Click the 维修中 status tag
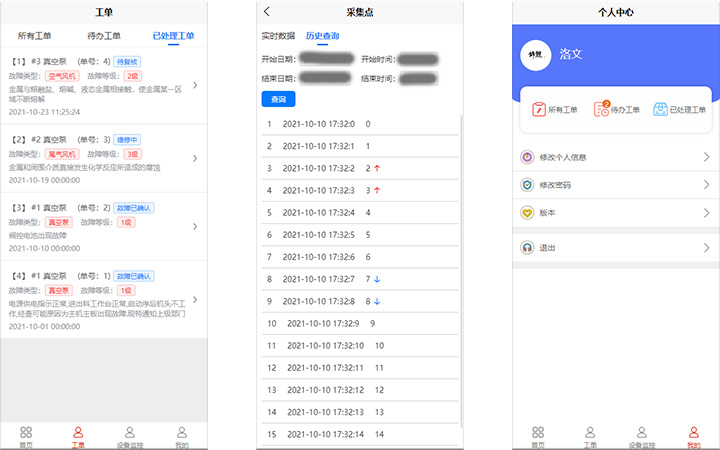720x450 pixels. 127,140
